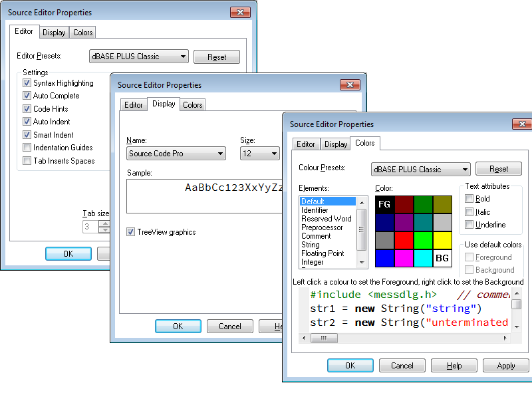The height and width of the screenshot is (399, 532).
Task: Pick the light gray swatch
Action: pyautogui.click(x=442, y=223)
